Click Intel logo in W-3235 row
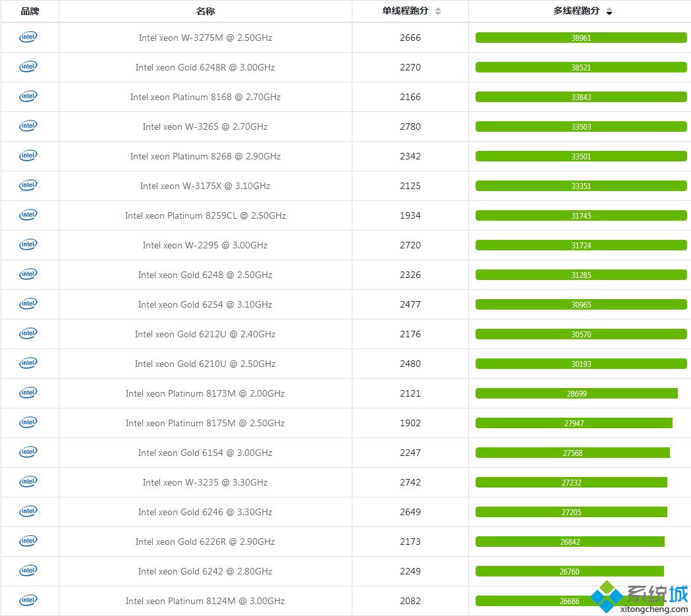 [x=28, y=482]
